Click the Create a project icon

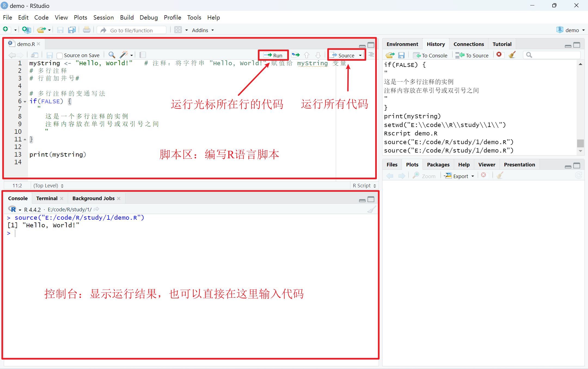(26, 30)
